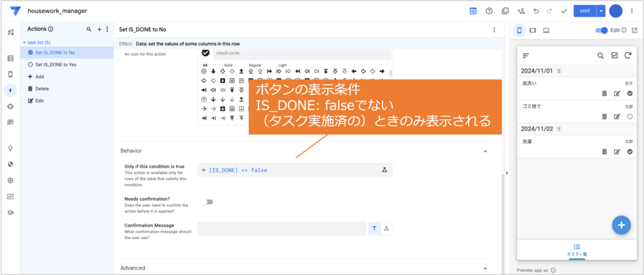Open expression assistant flask for condition

(384, 170)
